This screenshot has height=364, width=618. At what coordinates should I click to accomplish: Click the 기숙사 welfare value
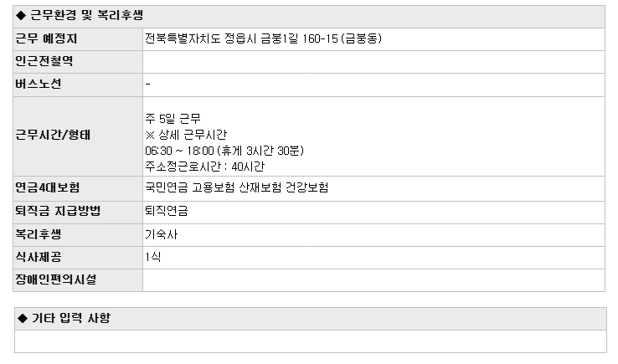pos(162,234)
